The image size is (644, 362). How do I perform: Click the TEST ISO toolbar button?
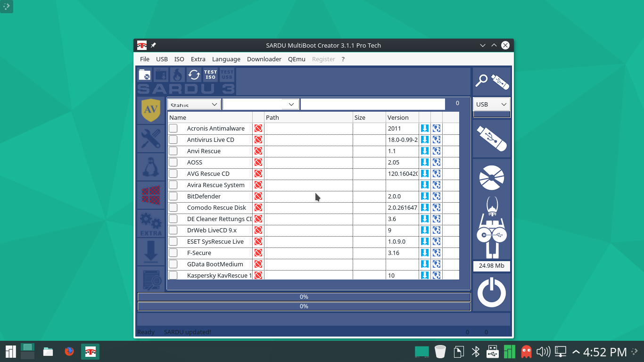[x=210, y=74]
